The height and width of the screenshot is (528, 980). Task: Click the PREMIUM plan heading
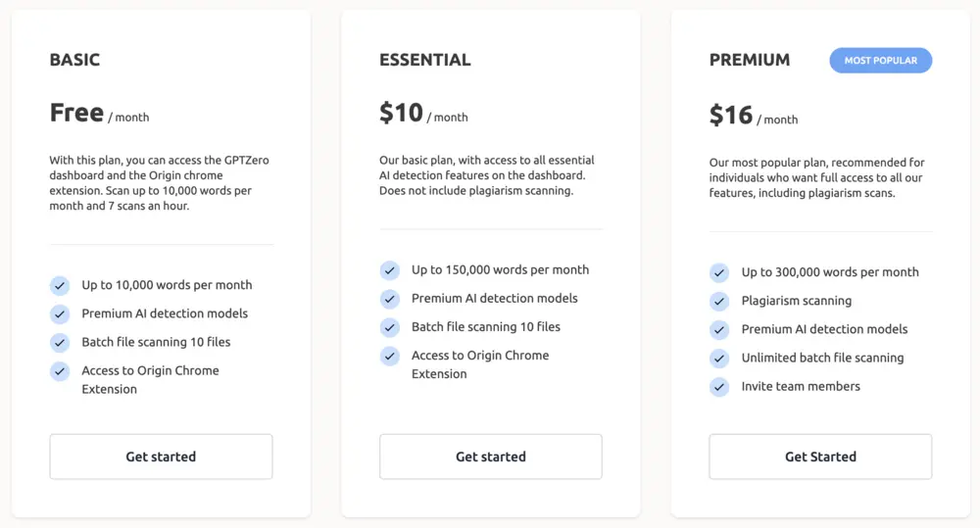[x=750, y=61]
